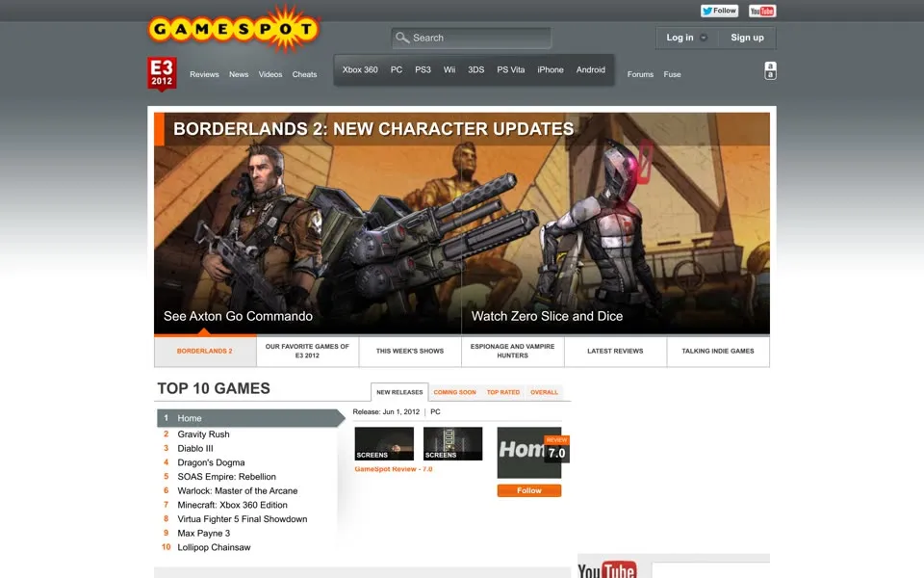Switch to Overall tab
The height and width of the screenshot is (578, 924).
[544, 392]
